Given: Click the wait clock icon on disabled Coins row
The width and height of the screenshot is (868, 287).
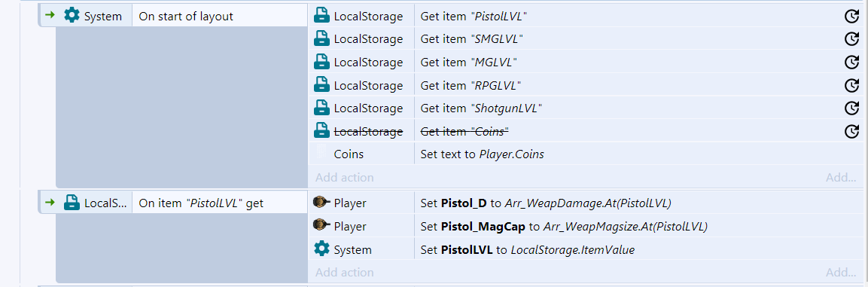Looking at the screenshot, I should pos(851,131).
